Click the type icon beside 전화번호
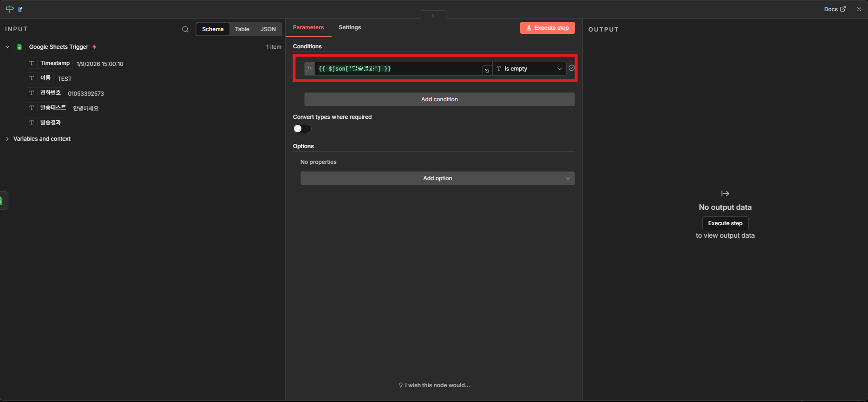This screenshot has width=868, height=402. (32, 93)
